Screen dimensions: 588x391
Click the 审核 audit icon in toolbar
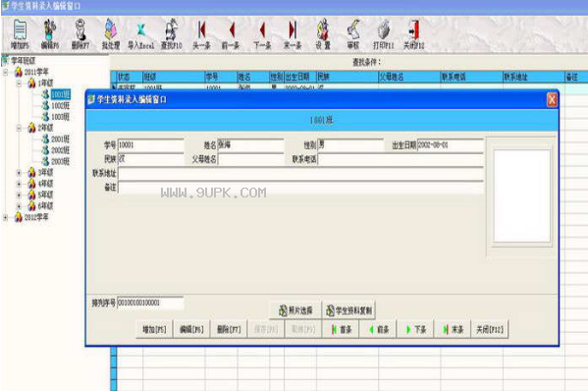(352, 34)
